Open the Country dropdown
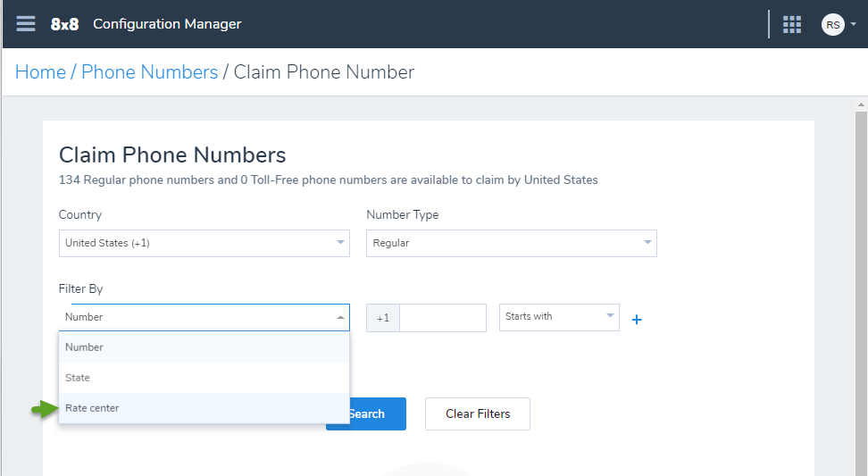 [x=204, y=243]
